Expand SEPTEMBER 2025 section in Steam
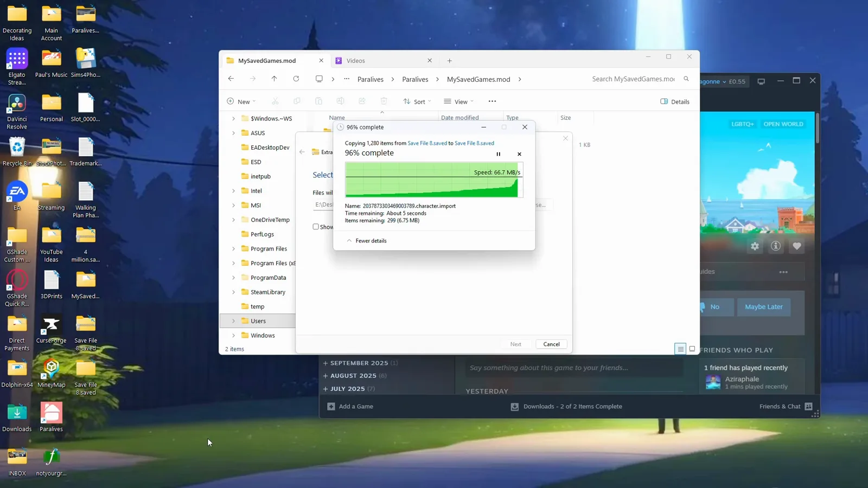Image resolution: width=868 pixels, height=488 pixels. pos(360,363)
